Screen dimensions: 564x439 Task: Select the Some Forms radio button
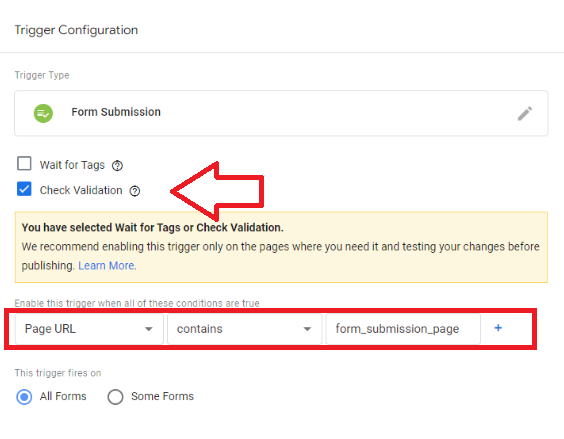[x=115, y=397]
